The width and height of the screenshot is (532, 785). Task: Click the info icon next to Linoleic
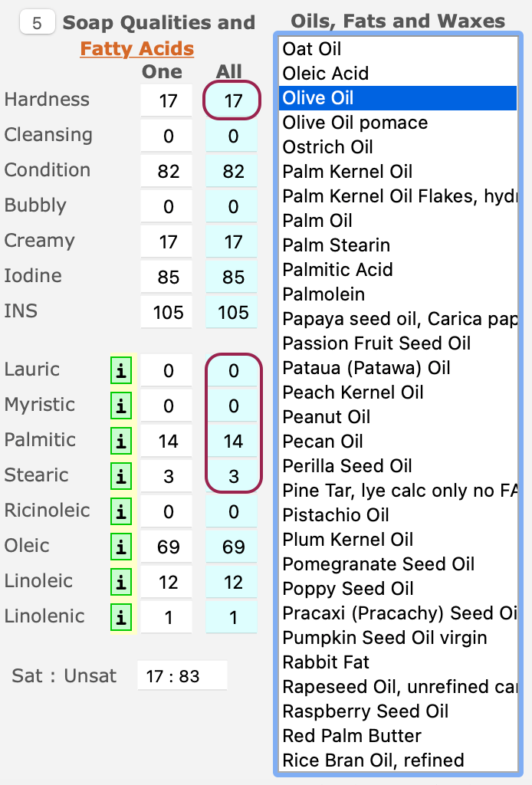coord(121,582)
